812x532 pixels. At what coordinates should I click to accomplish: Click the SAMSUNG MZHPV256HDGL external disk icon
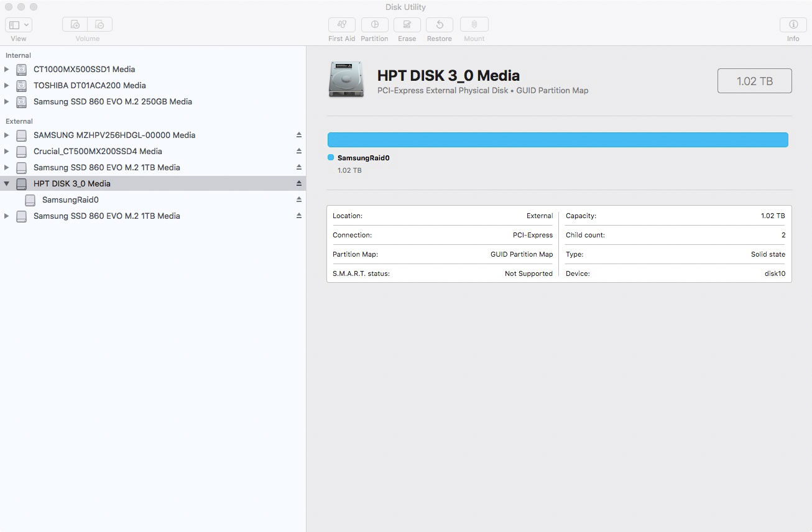22,135
